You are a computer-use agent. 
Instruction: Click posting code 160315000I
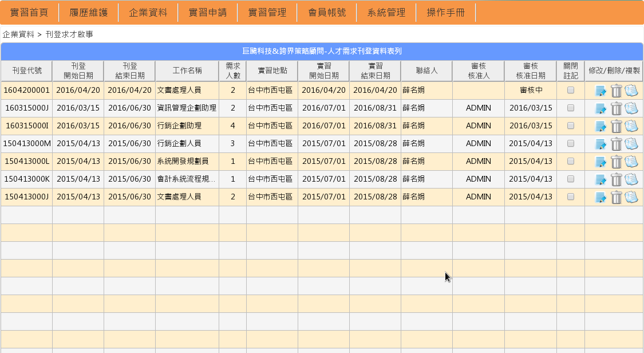point(27,125)
